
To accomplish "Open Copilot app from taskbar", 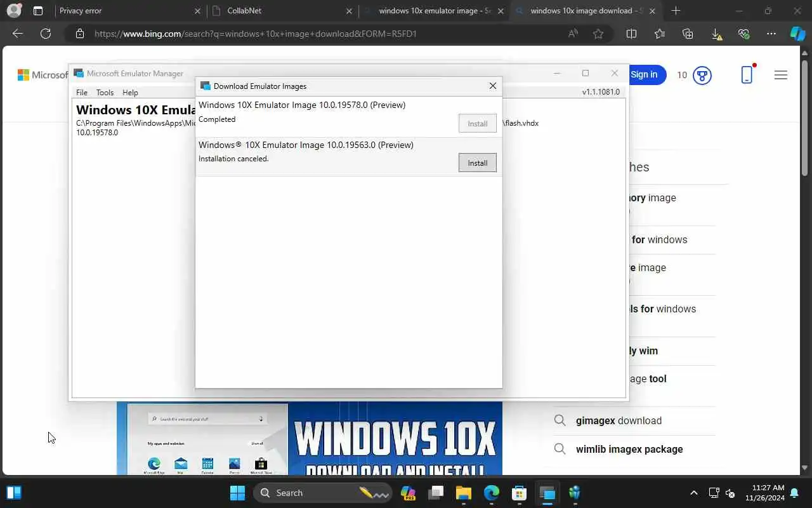I will [408, 493].
